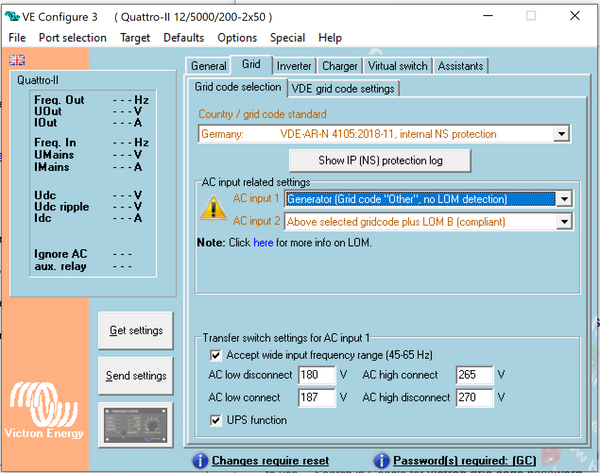Image resolution: width=600 pixels, height=473 pixels.
Task: Open the VDE grid code settings sub-tab
Action: point(343,88)
